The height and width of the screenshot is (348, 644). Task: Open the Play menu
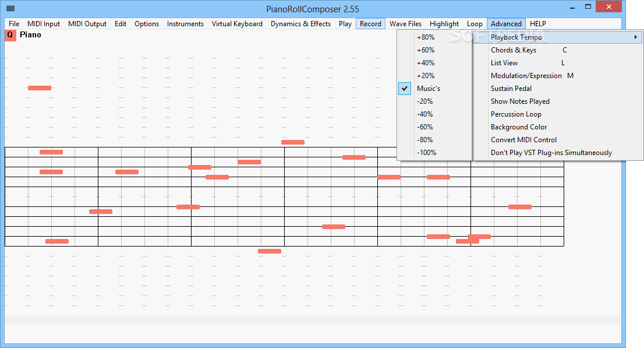[345, 24]
